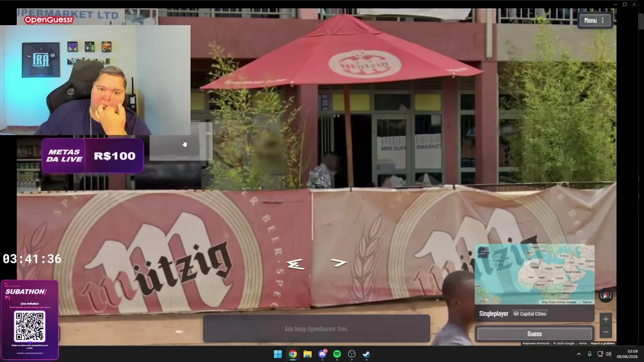This screenshot has height=362, width=644.
Task: Click the compass to reset orientation
Action: pyautogui.click(x=606, y=295)
